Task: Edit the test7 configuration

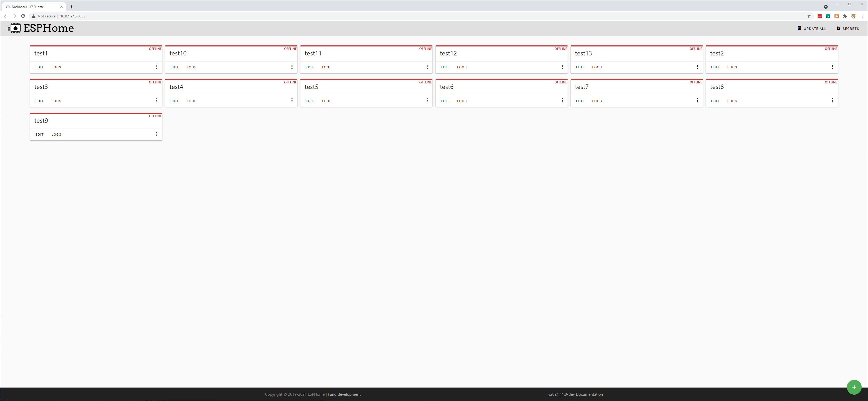Action: pos(580,101)
